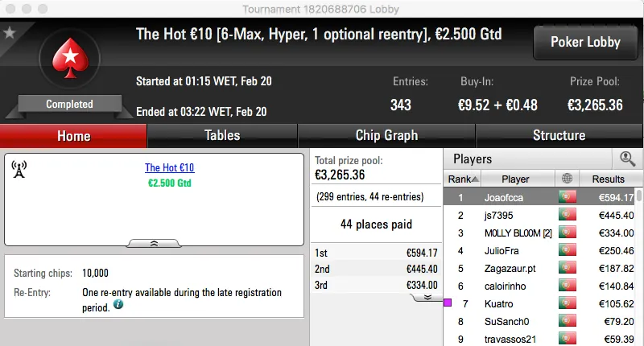Open The Hot €10 link
Viewport: 644px width, 346px height.
point(169,168)
